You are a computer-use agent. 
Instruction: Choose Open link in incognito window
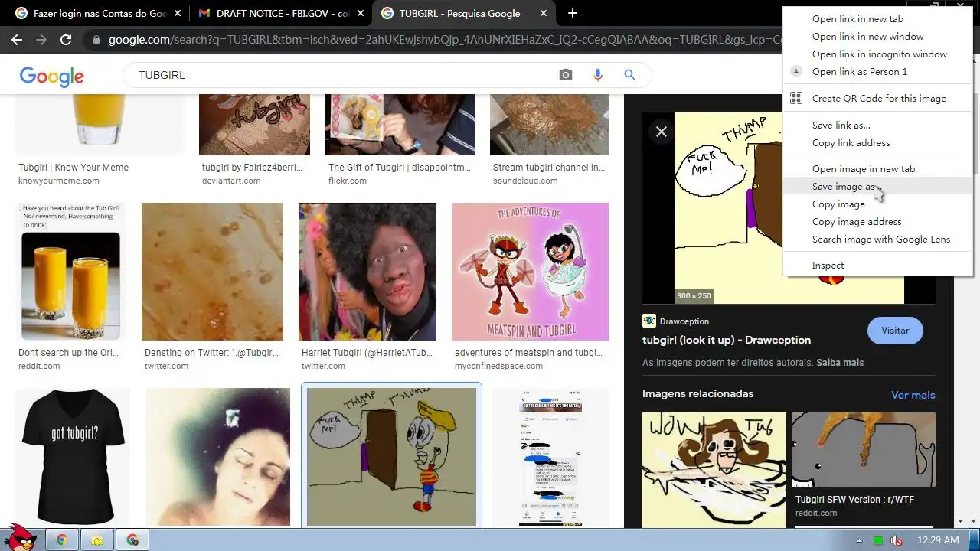coord(878,54)
